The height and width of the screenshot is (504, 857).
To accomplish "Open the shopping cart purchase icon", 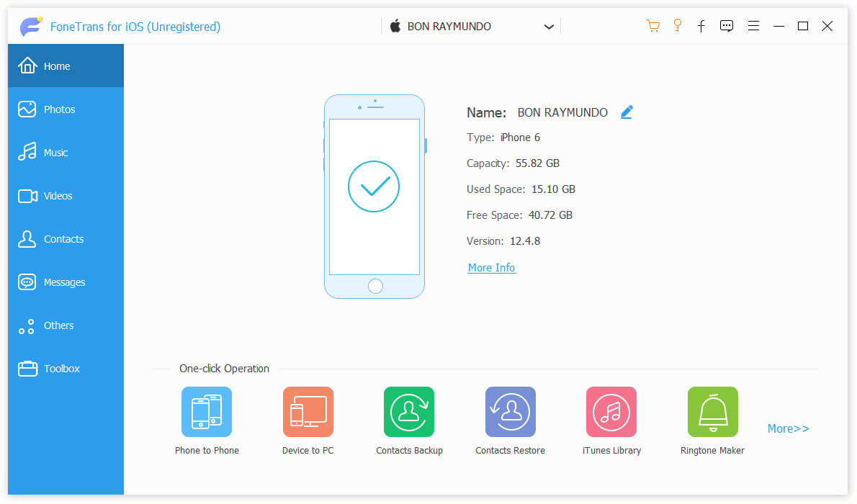I will click(652, 26).
